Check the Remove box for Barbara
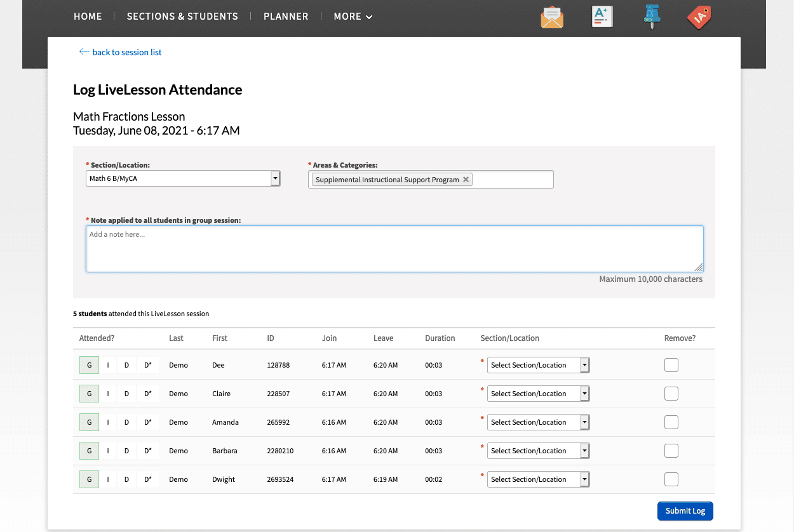This screenshot has width=794, height=532. tap(671, 451)
